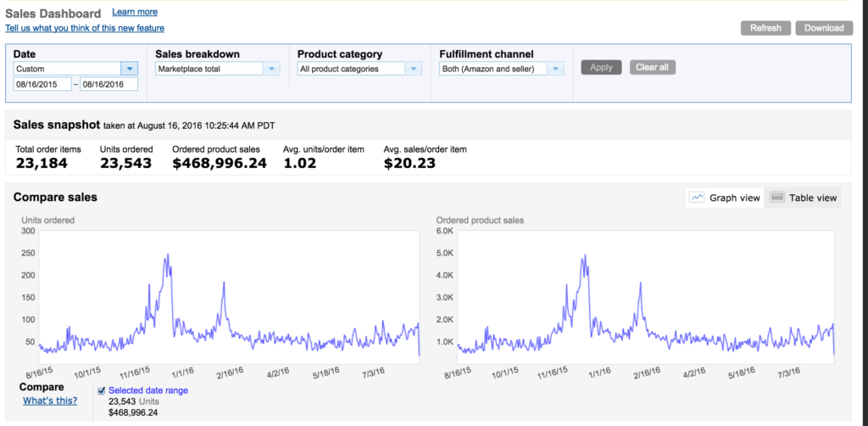Open the What's this? link
Image resolution: width=868 pixels, height=426 pixels.
[x=50, y=401]
